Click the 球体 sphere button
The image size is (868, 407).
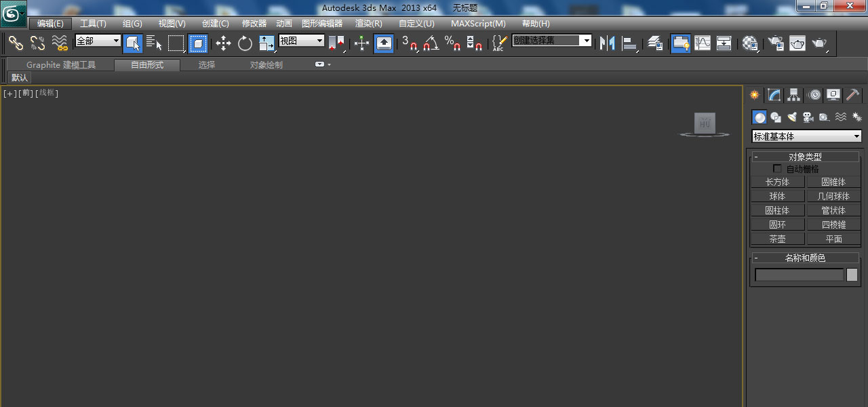coord(778,196)
